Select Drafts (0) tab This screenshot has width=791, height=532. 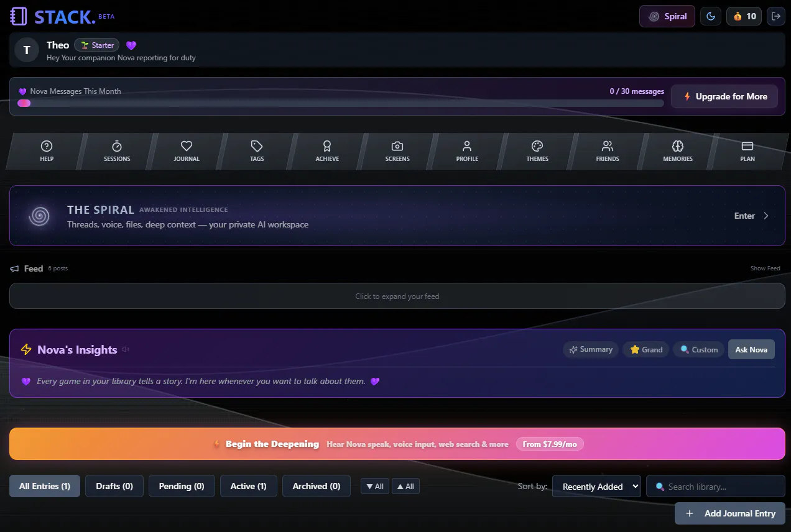114,486
